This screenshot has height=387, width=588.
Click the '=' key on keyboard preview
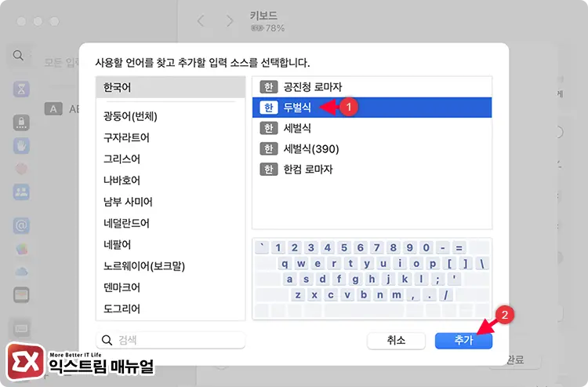[x=459, y=248]
